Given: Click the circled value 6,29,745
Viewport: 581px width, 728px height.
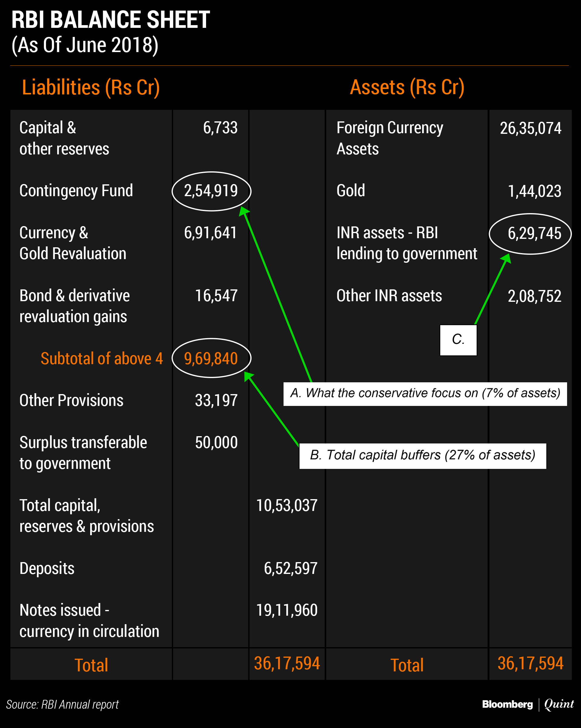Looking at the screenshot, I should click(x=534, y=233).
